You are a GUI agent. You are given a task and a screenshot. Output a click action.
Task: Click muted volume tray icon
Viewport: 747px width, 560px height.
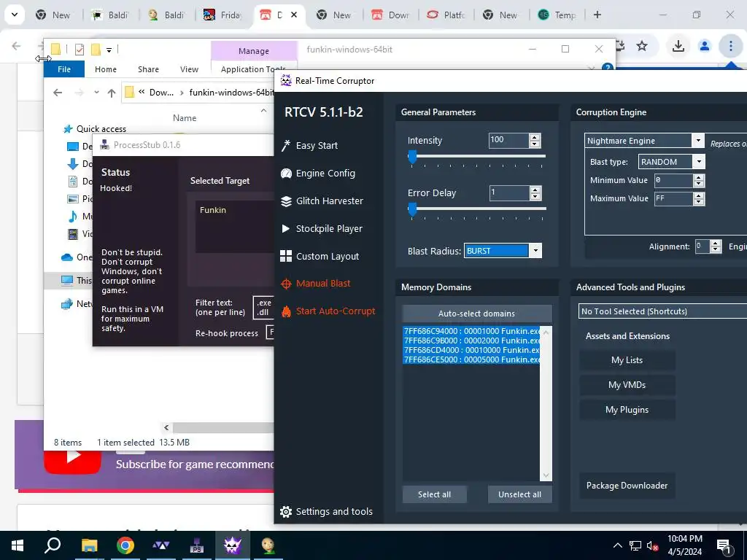tap(652, 545)
